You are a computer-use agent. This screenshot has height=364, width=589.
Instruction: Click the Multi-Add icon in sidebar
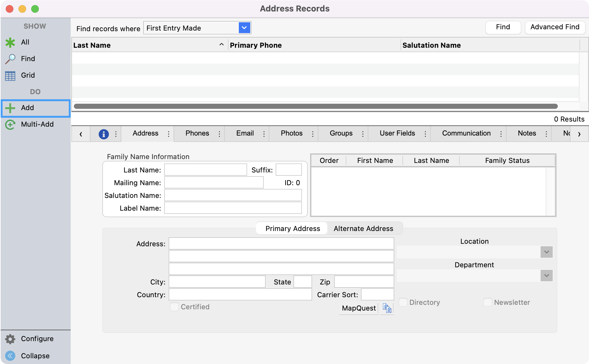tap(10, 124)
